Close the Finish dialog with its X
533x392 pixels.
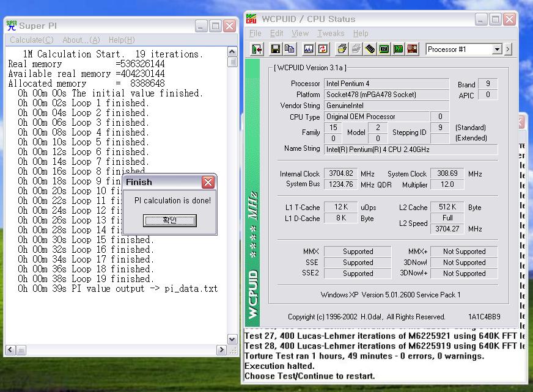[208, 183]
